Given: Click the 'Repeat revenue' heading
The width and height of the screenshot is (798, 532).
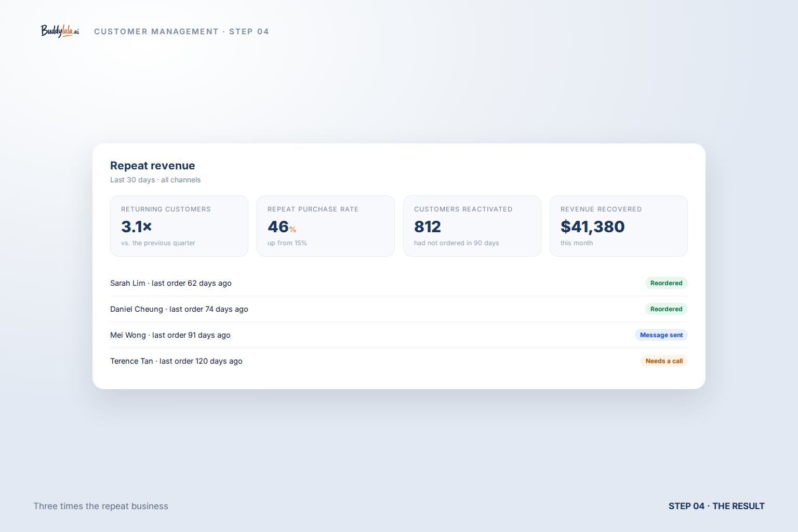Looking at the screenshot, I should [x=153, y=166].
